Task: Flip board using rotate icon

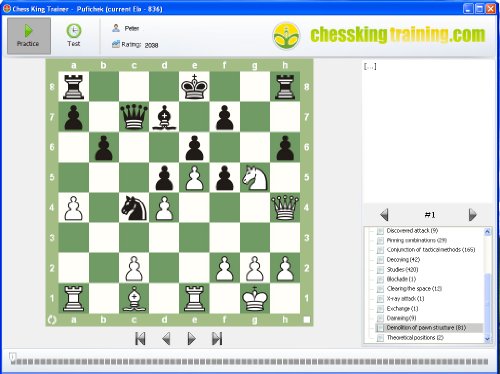Action: pyautogui.click(x=52, y=320)
